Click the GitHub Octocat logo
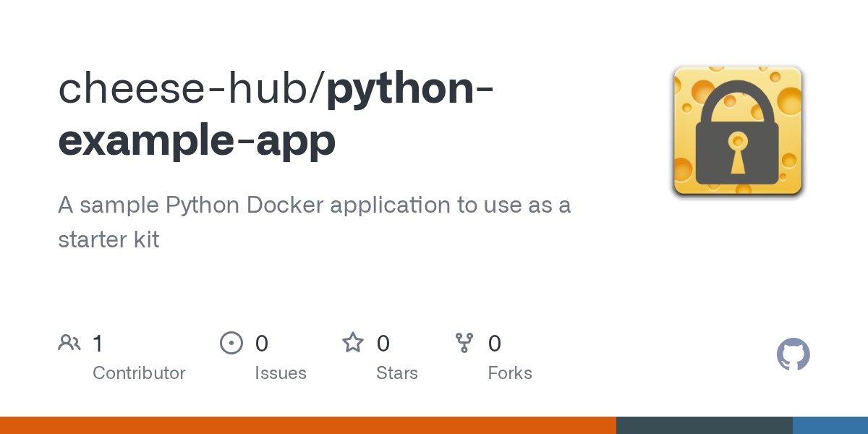868x434 pixels. [793, 354]
